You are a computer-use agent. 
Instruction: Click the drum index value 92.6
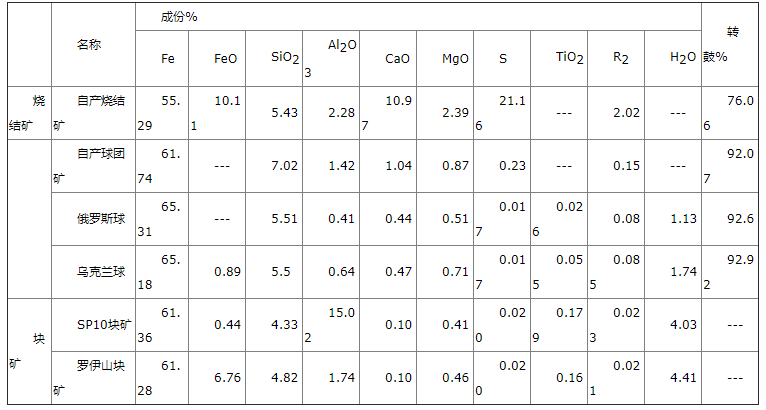tap(740, 219)
